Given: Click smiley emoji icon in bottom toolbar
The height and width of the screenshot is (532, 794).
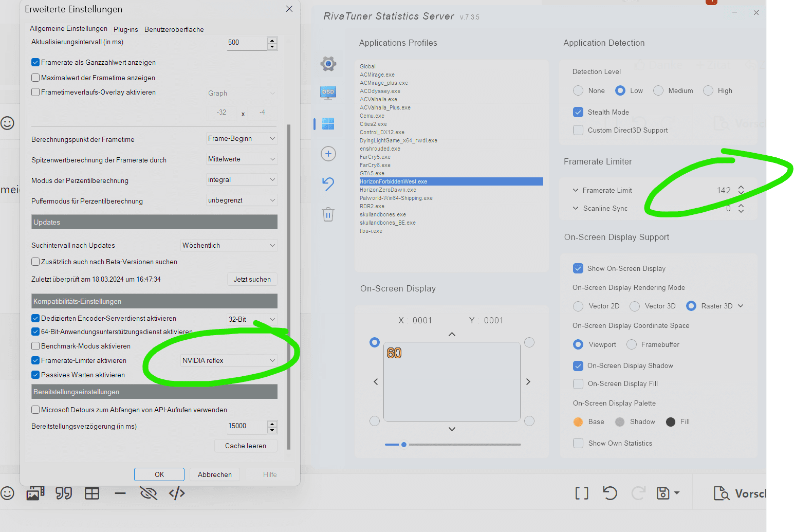Looking at the screenshot, I should (7, 493).
